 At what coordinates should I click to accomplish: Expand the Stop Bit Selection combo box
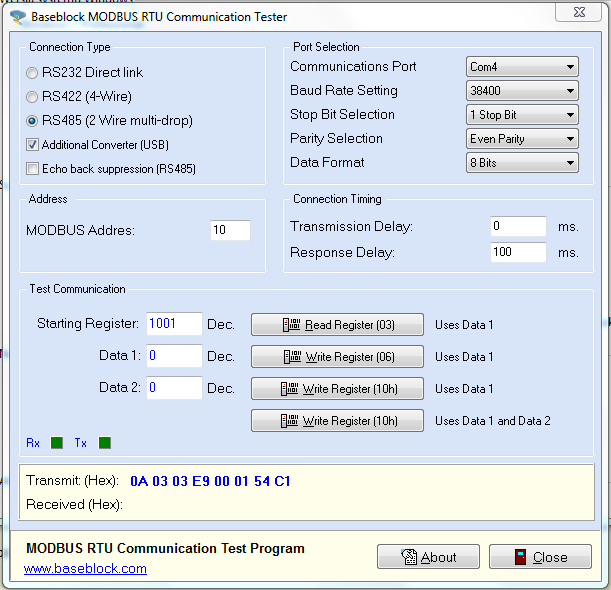pos(522,115)
